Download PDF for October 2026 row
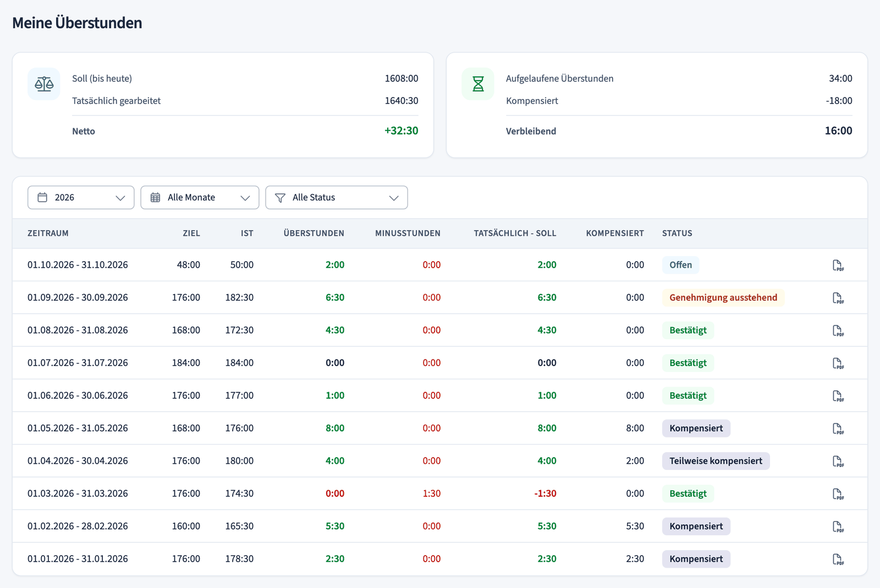Viewport: 880px width, 588px height. tap(838, 265)
